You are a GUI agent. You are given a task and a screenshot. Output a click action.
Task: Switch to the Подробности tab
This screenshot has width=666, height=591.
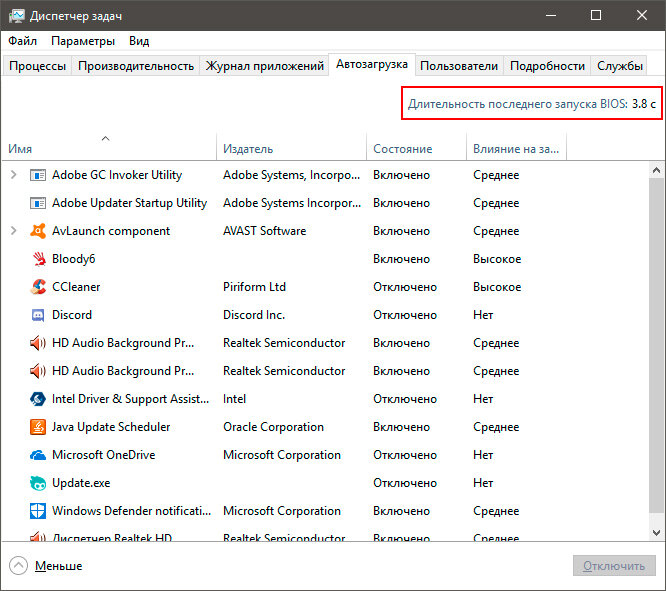pyautogui.click(x=547, y=66)
